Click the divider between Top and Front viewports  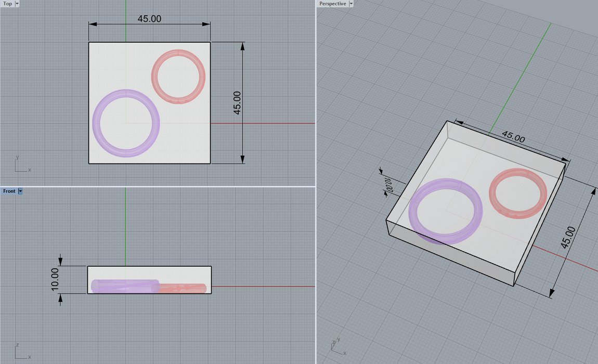click(x=156, y=186)
